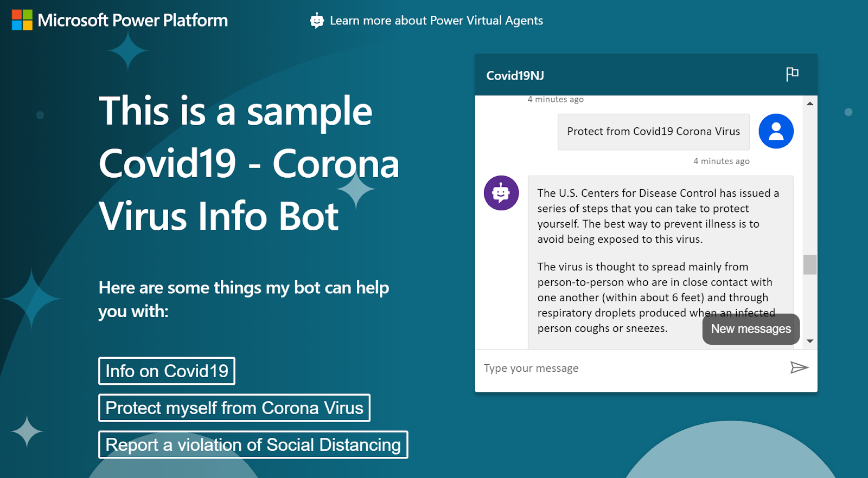Click the purple bot avatar icon

click(501, 193)
